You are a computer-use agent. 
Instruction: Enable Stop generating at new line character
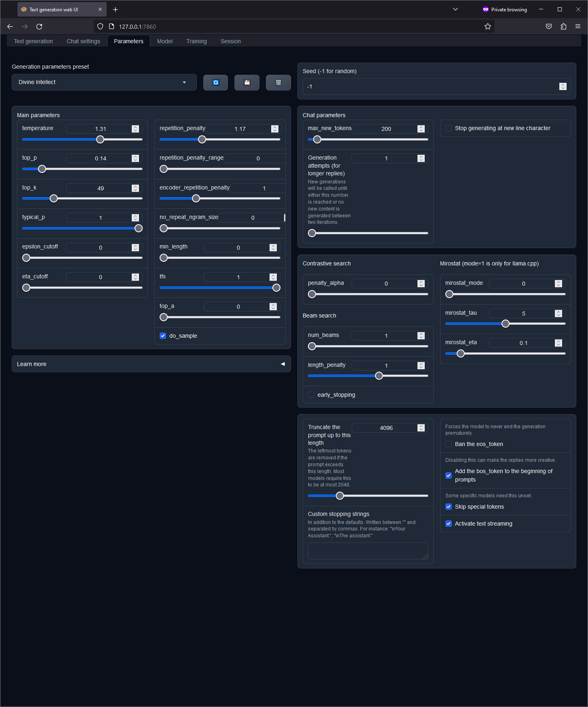(449, 128)
